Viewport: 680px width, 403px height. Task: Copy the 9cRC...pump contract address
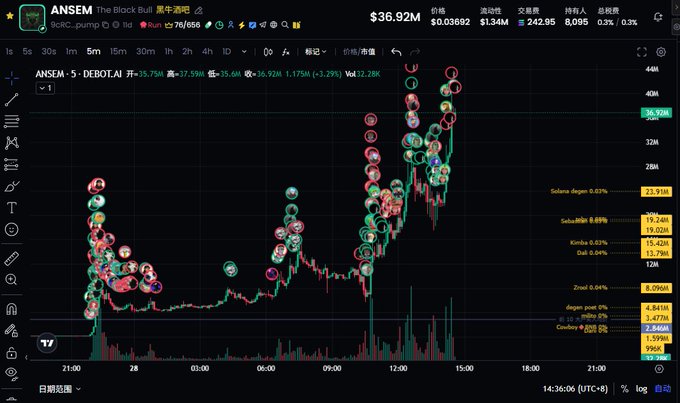pos(105,25)
